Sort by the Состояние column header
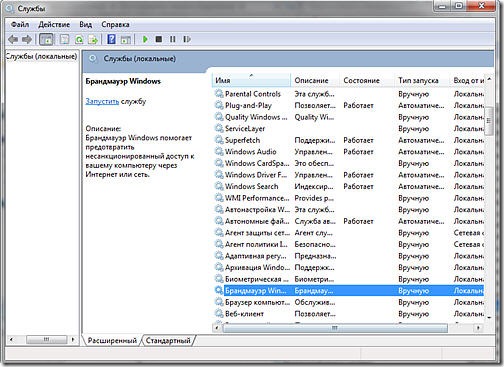 click(x=367, y=80)
